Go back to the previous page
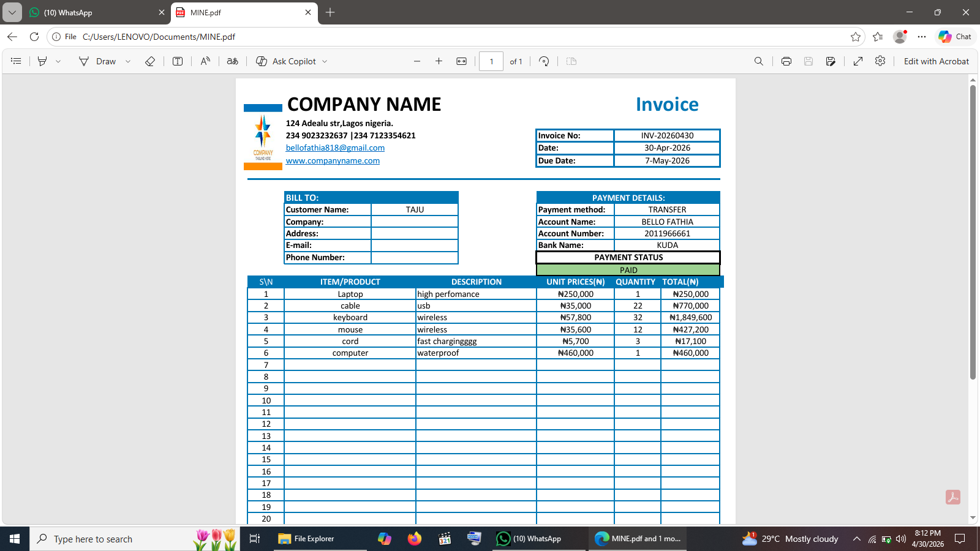The image size is (980, 551). point(12,37)
